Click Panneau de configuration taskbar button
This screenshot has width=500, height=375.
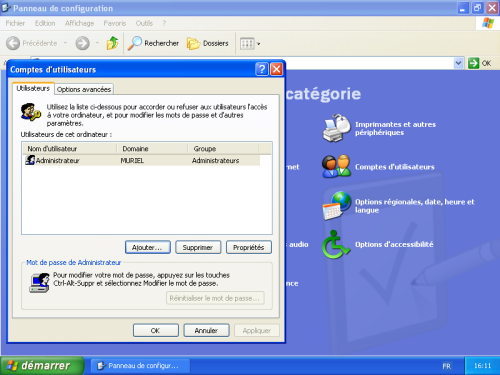140,366
